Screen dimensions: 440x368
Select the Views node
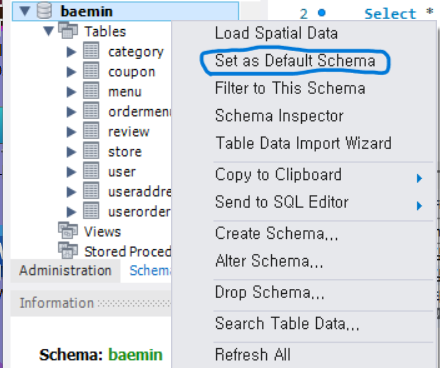103,232
